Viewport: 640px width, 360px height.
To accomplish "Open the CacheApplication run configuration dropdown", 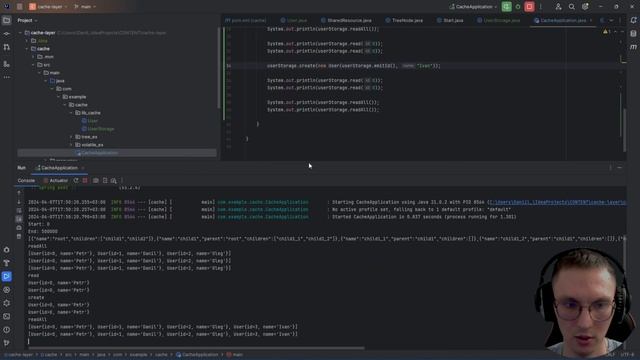I will (473, 7).
